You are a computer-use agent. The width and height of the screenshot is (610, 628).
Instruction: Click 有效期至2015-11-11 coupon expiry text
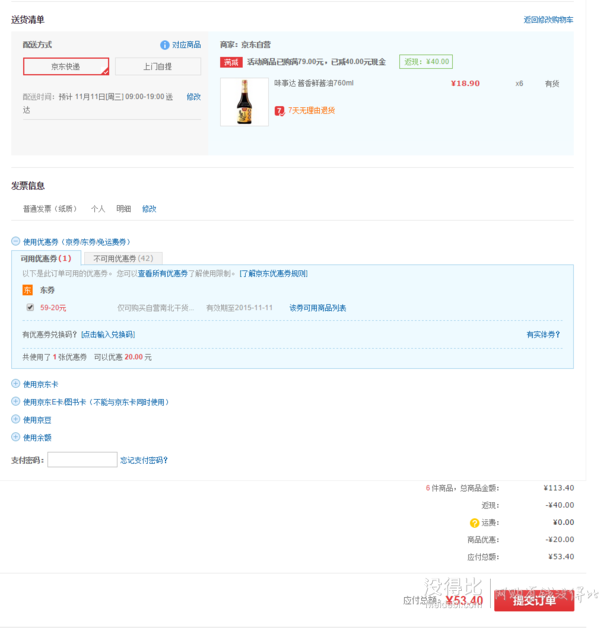point(239,308)
